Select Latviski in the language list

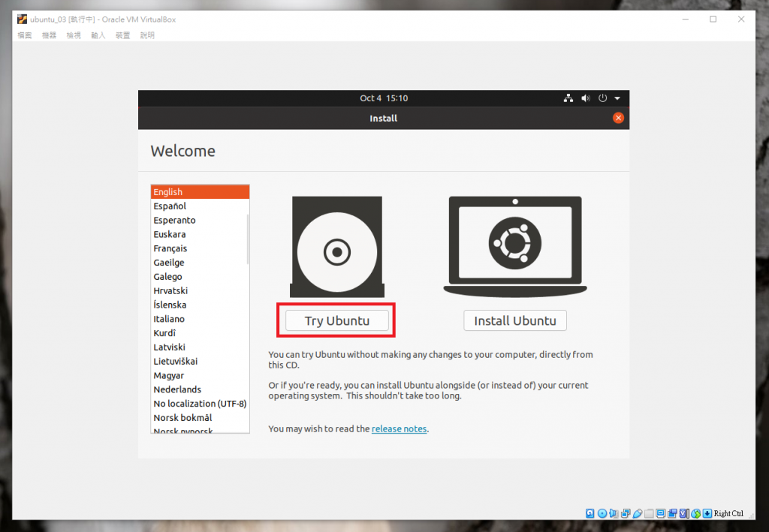coord(200,347)
